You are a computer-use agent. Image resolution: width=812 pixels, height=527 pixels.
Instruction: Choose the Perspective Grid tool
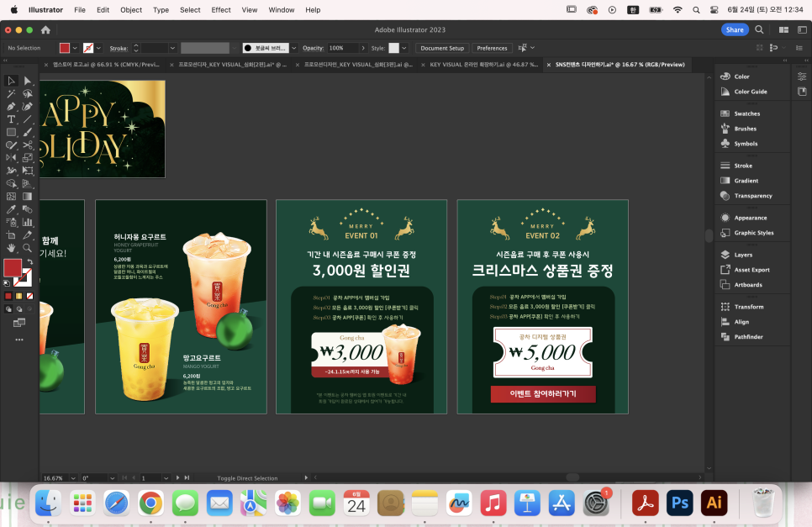tap(28, 184)
